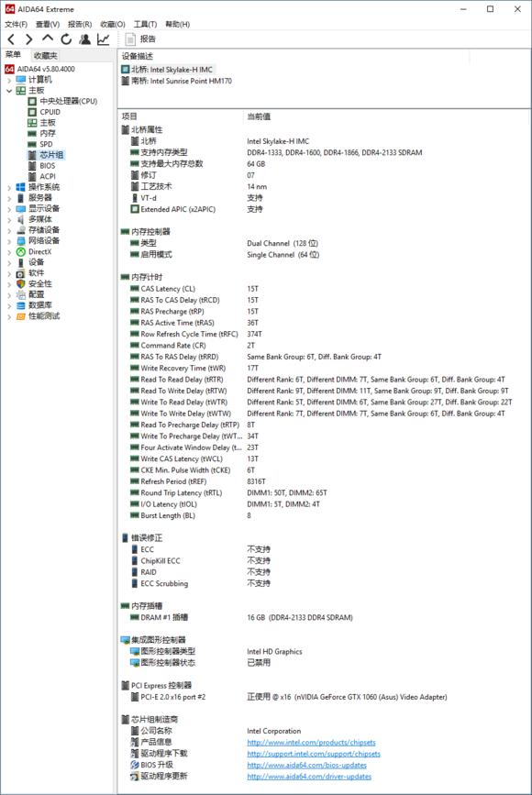Select 南桥: Intel Sunrise Point HM170 row

tap(176, 81)
